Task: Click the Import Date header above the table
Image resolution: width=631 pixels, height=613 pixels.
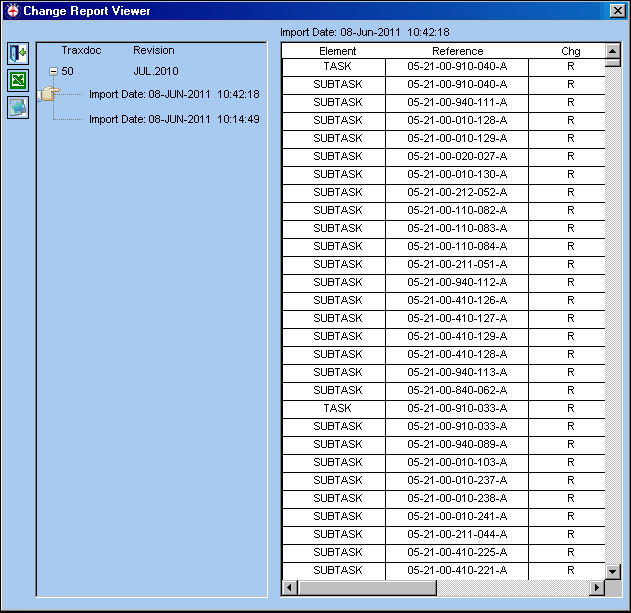Action: pos(365,32)
